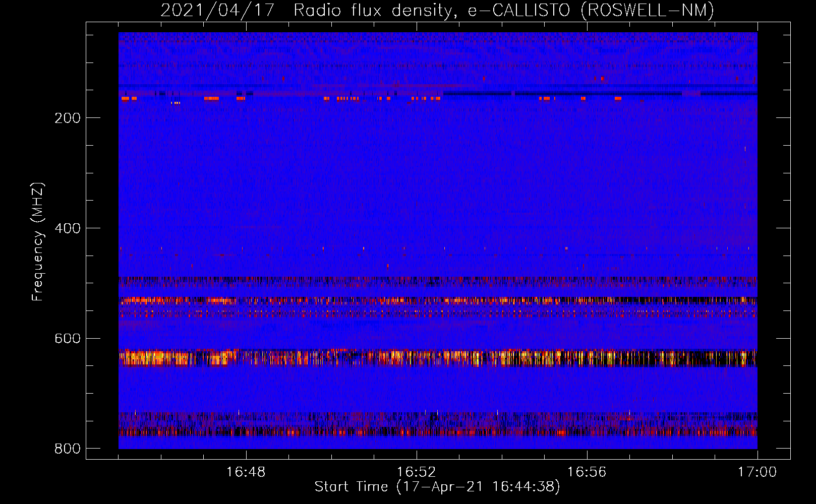Click the 600 frequency tick label
Screen dimensions: 816x504
click(x=68, y=338)
